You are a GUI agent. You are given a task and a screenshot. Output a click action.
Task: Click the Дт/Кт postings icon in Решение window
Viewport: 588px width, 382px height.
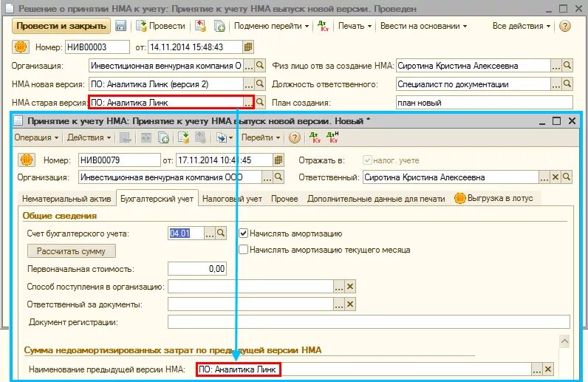click(323, 26)
